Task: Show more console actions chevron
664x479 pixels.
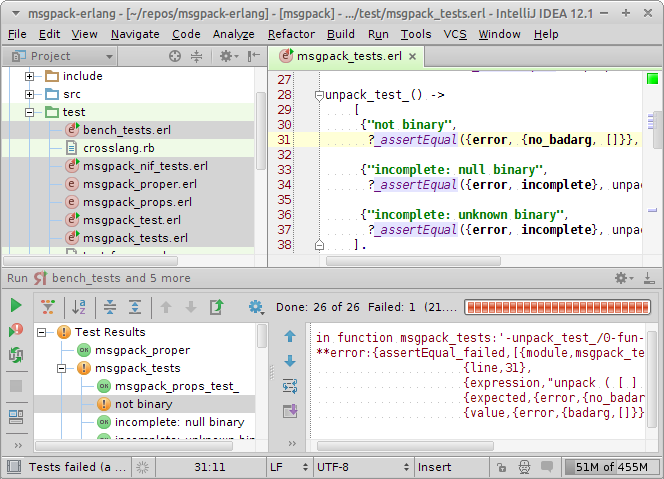Action: pyautogui.click(x=292, y=443)
